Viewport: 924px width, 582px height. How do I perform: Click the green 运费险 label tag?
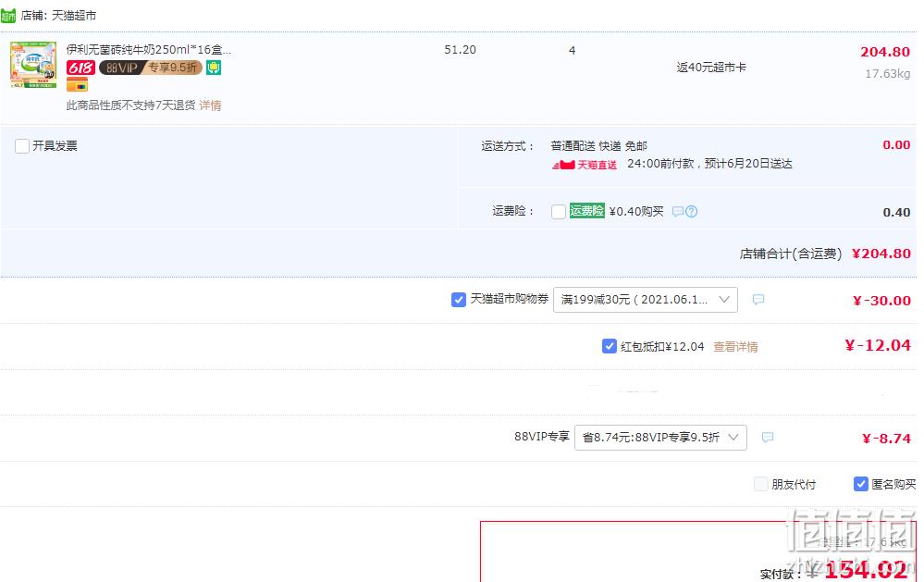click(587, 211)
